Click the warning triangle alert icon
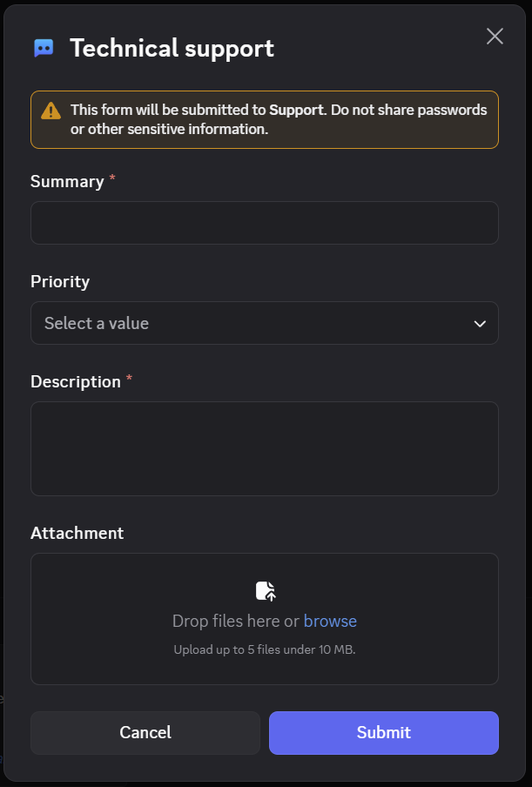Viewport: 532px width, 787px height. (x=51, y=110)
